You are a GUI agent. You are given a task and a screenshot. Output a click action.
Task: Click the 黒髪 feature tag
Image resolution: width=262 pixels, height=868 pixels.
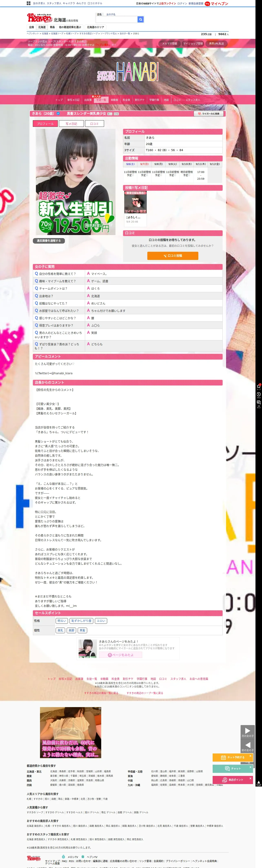point(82,630)
